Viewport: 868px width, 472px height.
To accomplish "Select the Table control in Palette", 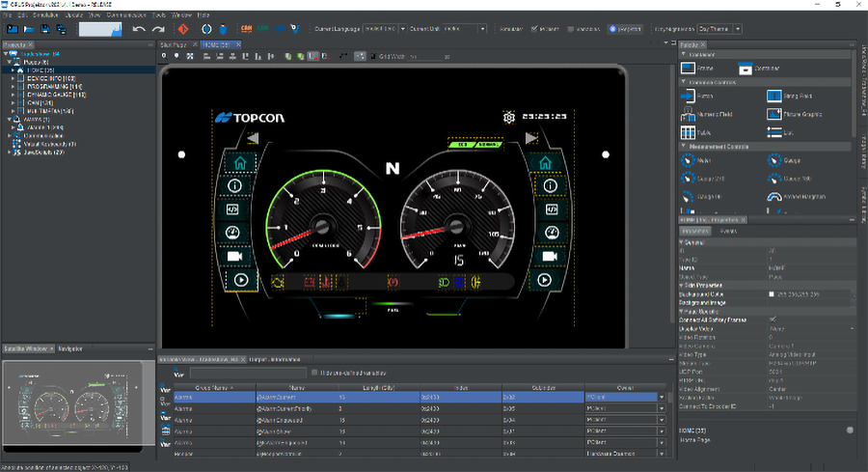I will coord(695,132).
